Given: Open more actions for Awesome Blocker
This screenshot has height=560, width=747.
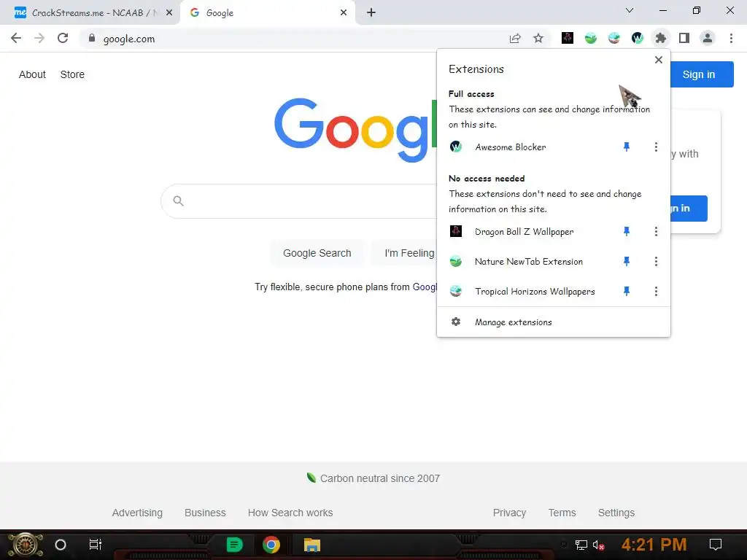Looking at the screenshot, I should click(656, 147).
